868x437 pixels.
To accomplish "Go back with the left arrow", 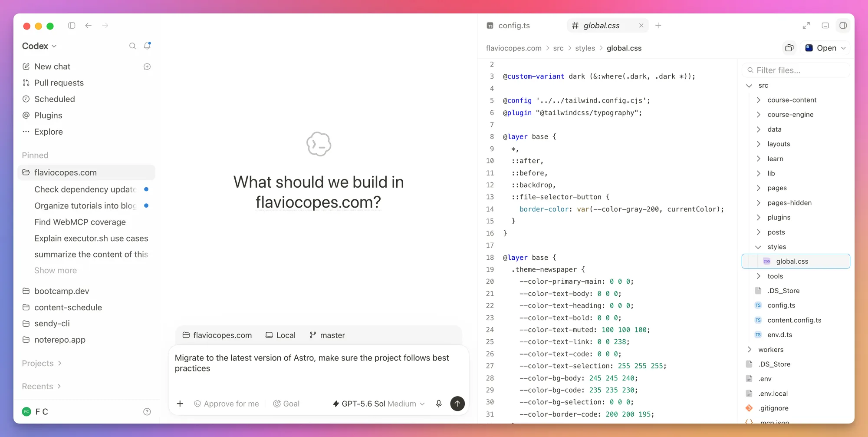I will coord(89,26).
